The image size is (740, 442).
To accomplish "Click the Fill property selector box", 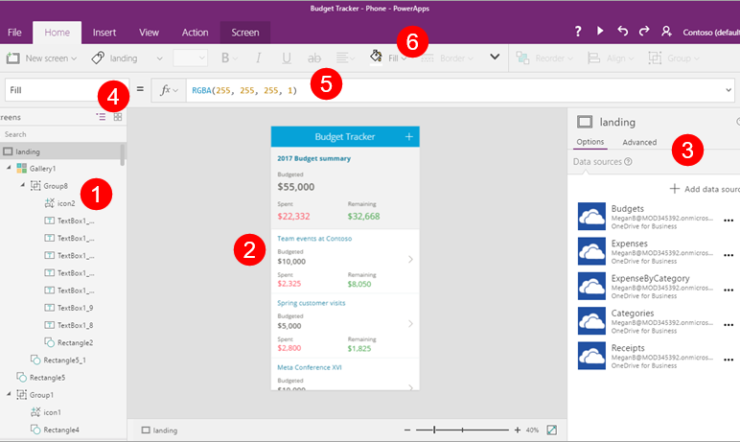I will (67, 90).
